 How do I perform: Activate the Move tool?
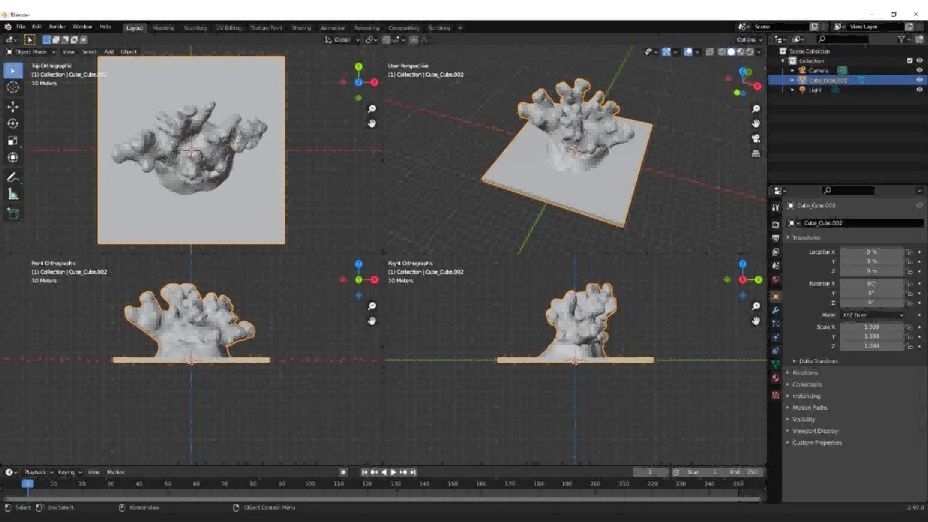[13, 107]
